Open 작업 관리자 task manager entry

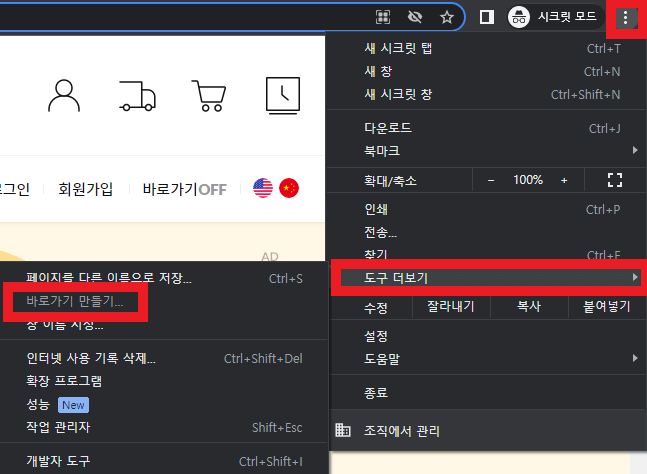point(164,427)
